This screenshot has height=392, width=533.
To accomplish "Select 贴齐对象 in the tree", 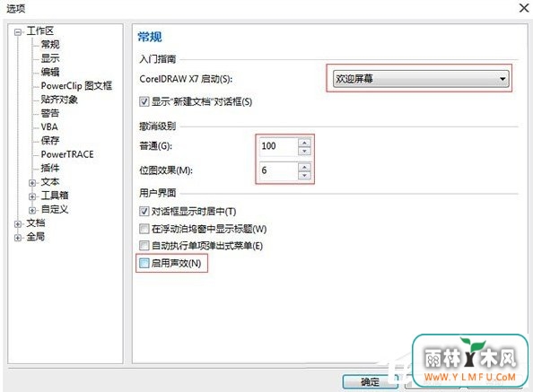I will click(59, 100).
